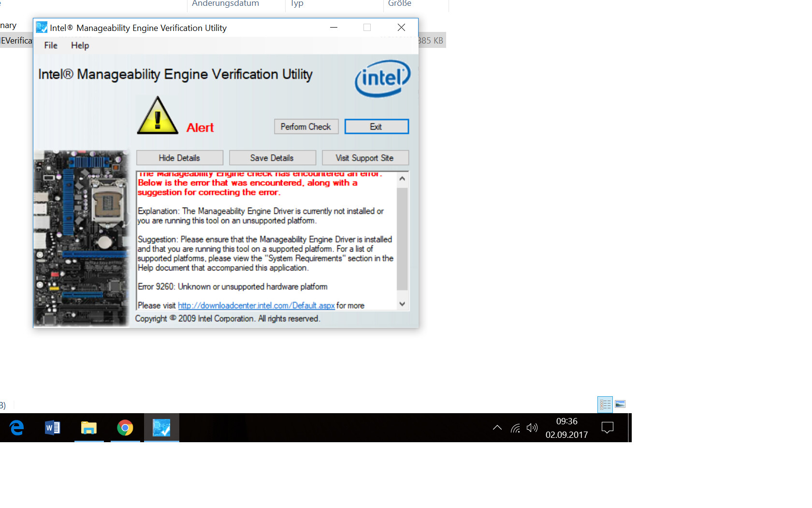Click the utility's title bar icon

click(x=42, y=28)
